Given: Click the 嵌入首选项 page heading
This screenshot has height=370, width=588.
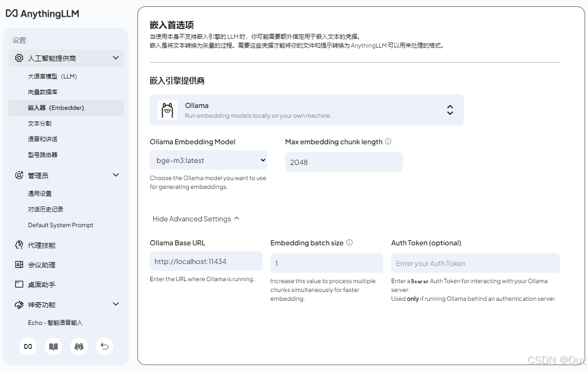Looking at the screenshot, I should pos(172,25).
